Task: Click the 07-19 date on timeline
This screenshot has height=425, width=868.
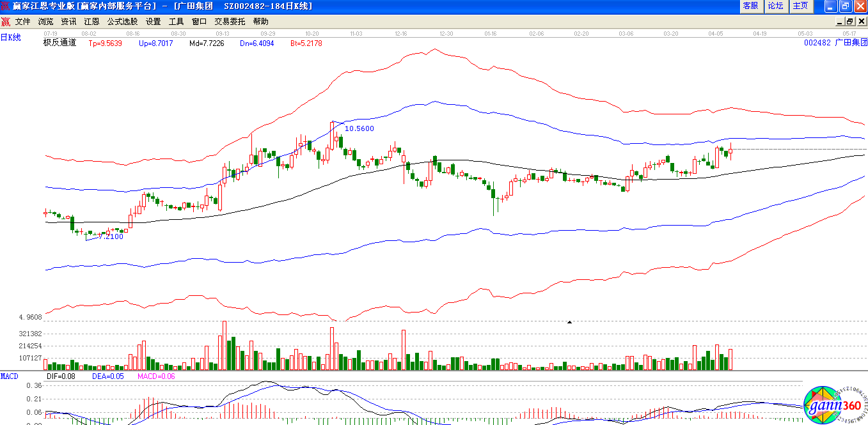Action: pos(51,33)
